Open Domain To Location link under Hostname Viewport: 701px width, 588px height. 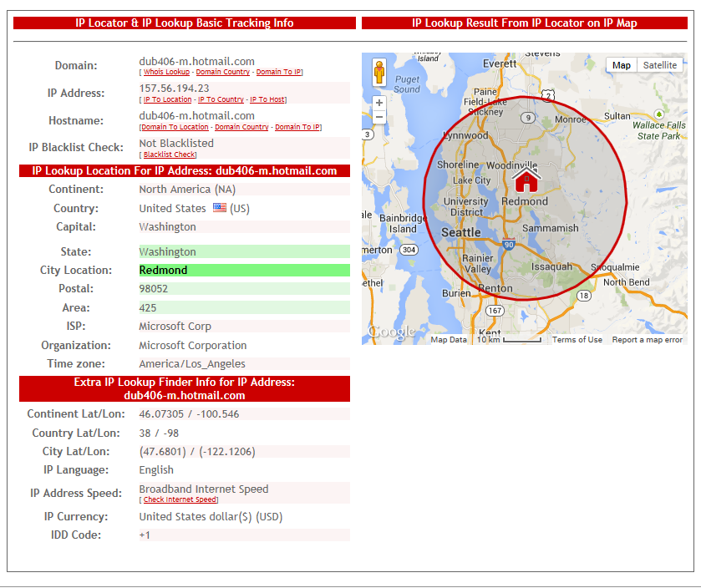(175, 127)
